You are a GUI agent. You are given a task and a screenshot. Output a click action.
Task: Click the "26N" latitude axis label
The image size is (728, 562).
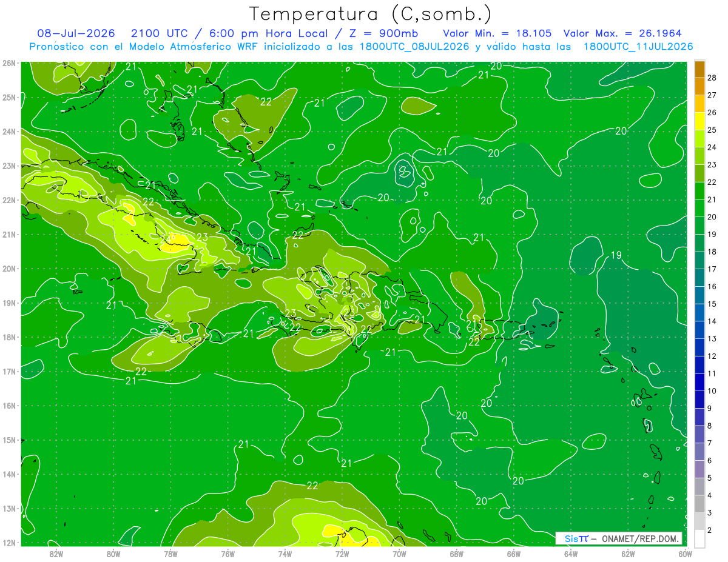(9, 63)
